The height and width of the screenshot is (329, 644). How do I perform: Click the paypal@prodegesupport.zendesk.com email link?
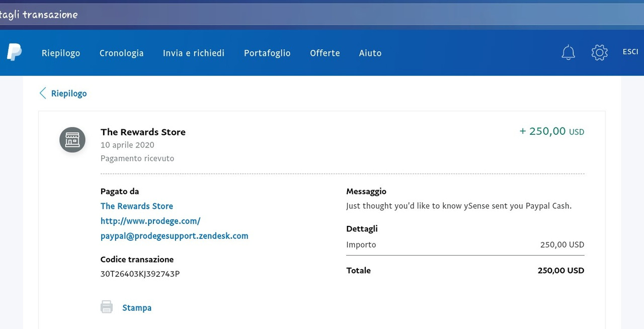click(174, 236)
